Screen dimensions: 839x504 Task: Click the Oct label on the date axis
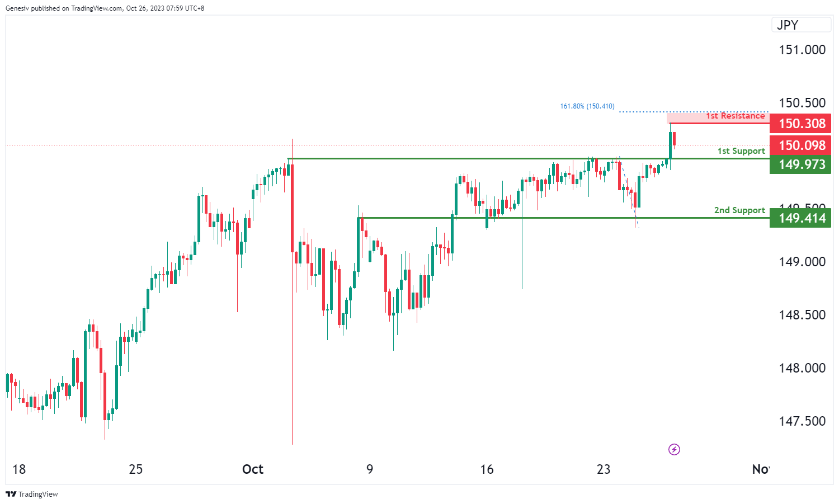click(x=253, y=469)
